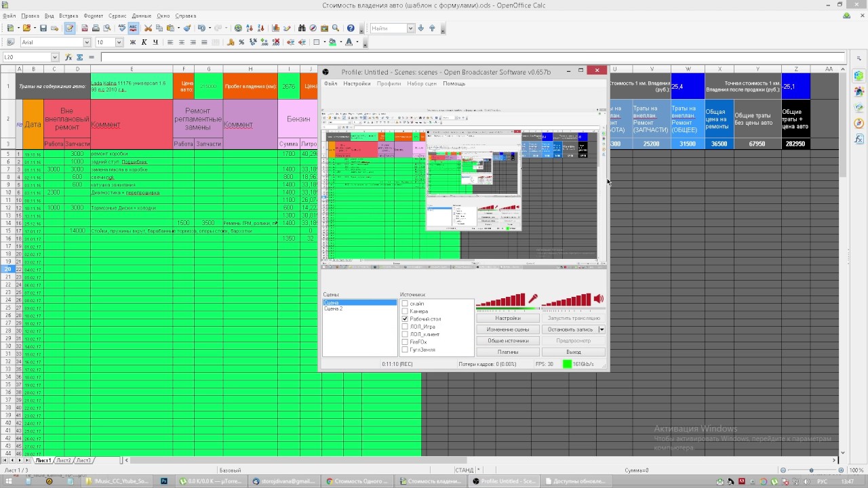Enable the ЛОЛ_клиент source checkbox
Image resolution: width=868 pixels, height=488 pixels.
point(405,334)
